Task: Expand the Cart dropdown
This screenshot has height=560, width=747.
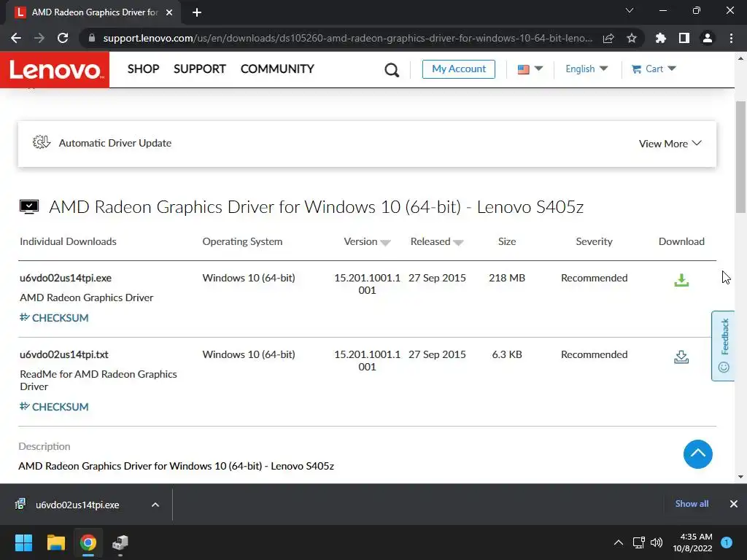Action: [x=654, y=69]
